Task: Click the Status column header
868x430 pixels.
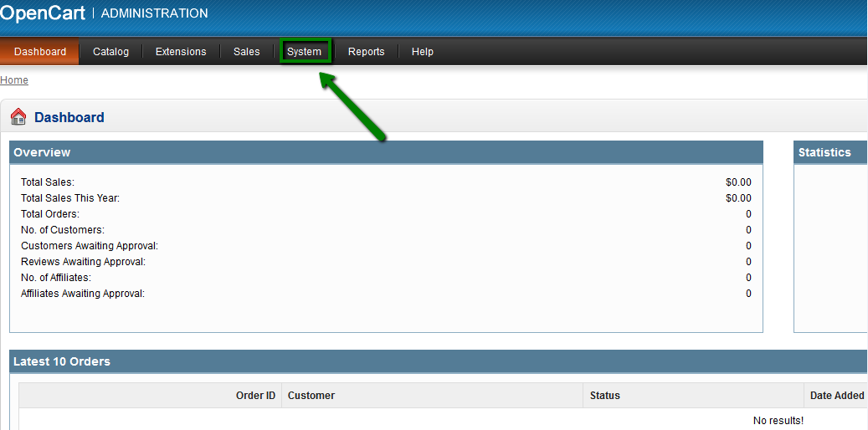Action: click(605, 396)
